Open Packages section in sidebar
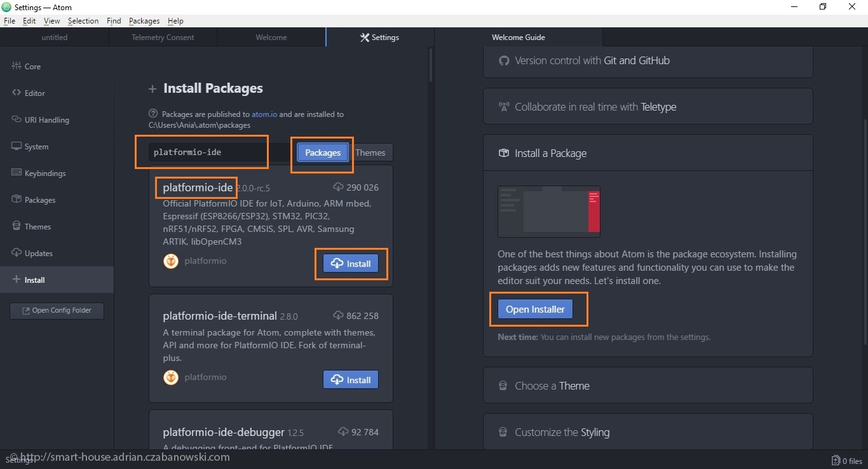This screenshot has height=469, width=868. click(57, 200)
